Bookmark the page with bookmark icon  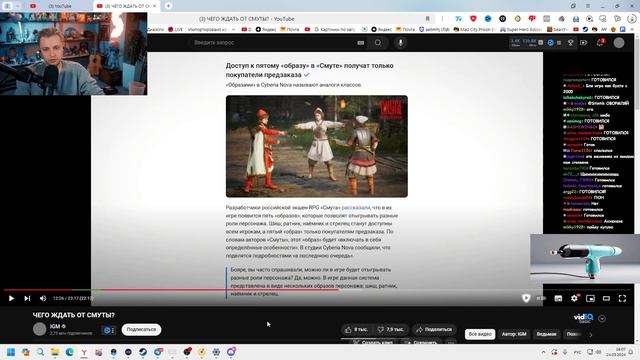(x=427, y=19)
